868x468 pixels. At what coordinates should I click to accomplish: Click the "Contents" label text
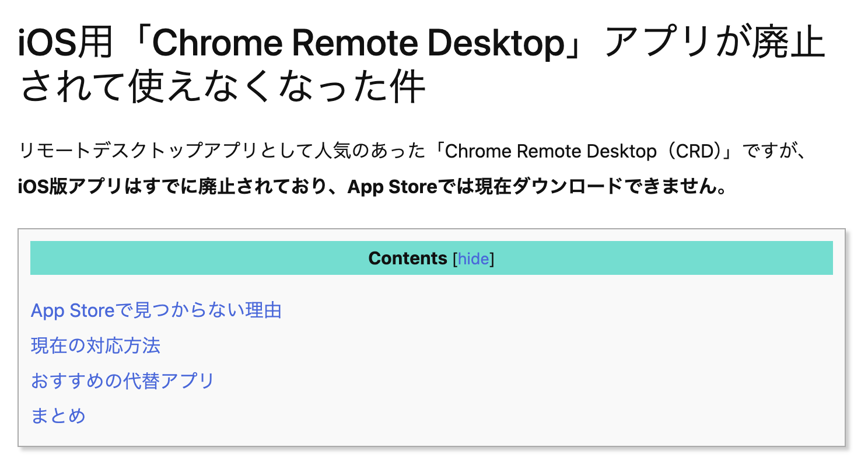click(407, 258)
